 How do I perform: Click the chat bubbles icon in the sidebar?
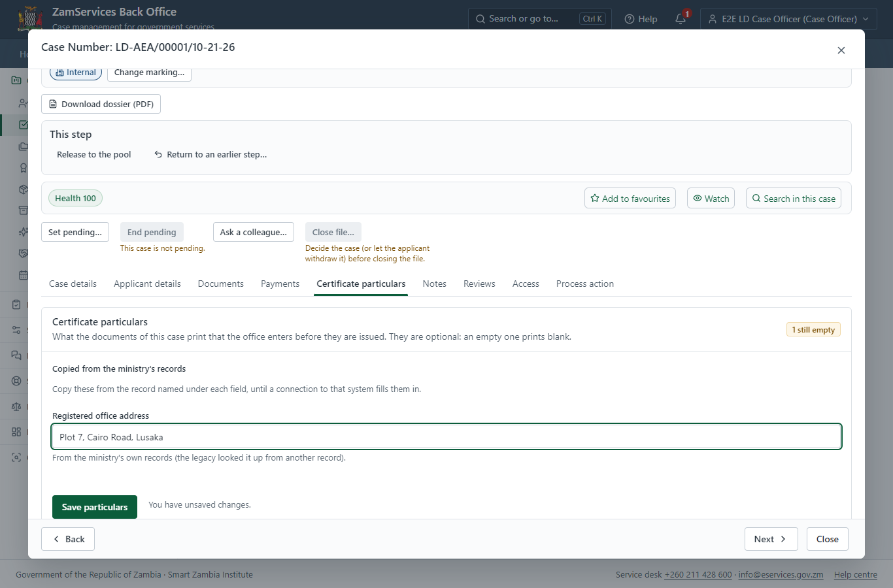[16, 355]
